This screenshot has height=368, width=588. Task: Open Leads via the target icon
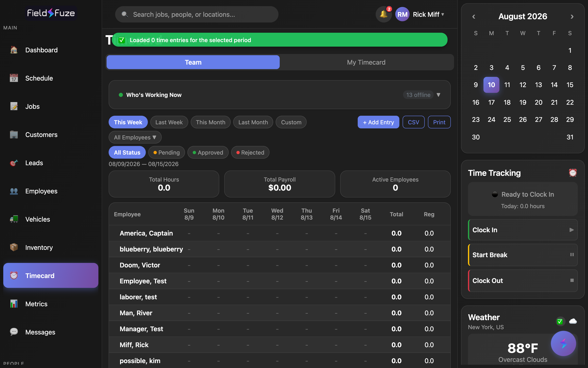point(14,163)
